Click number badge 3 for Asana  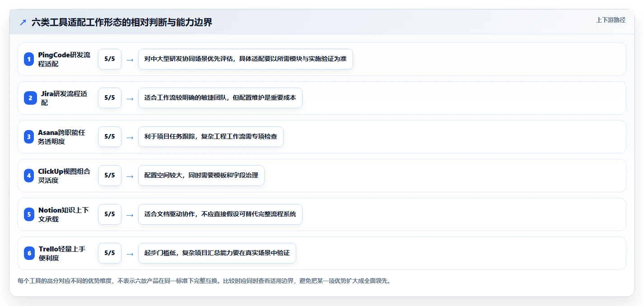pyautogui.click(x=29, y=137)
